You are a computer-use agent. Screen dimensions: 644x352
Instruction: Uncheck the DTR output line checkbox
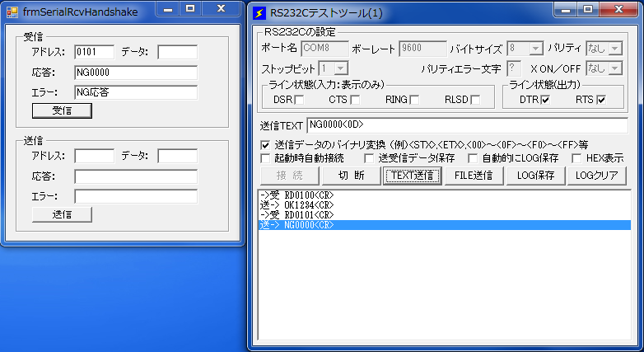545,100
